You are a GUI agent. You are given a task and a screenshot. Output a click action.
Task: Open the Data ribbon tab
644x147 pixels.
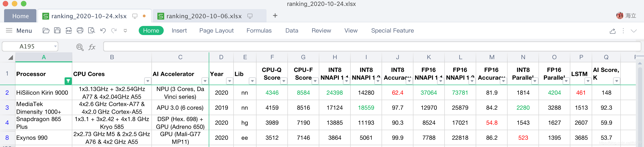pyautogui.click(x=292, y=30)
